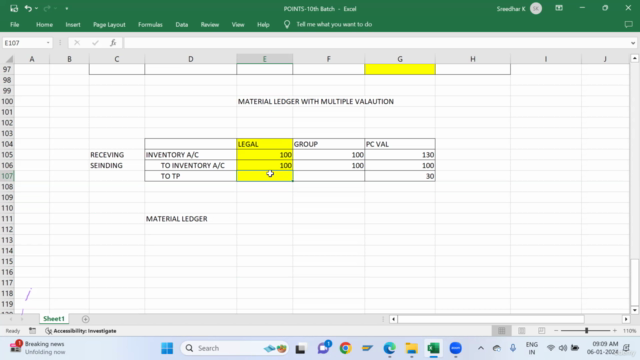The width and height of the screenshot is (640, 360).
Task: Click Accessibility: Investigate in status bar
Action: tap(81, 331)
